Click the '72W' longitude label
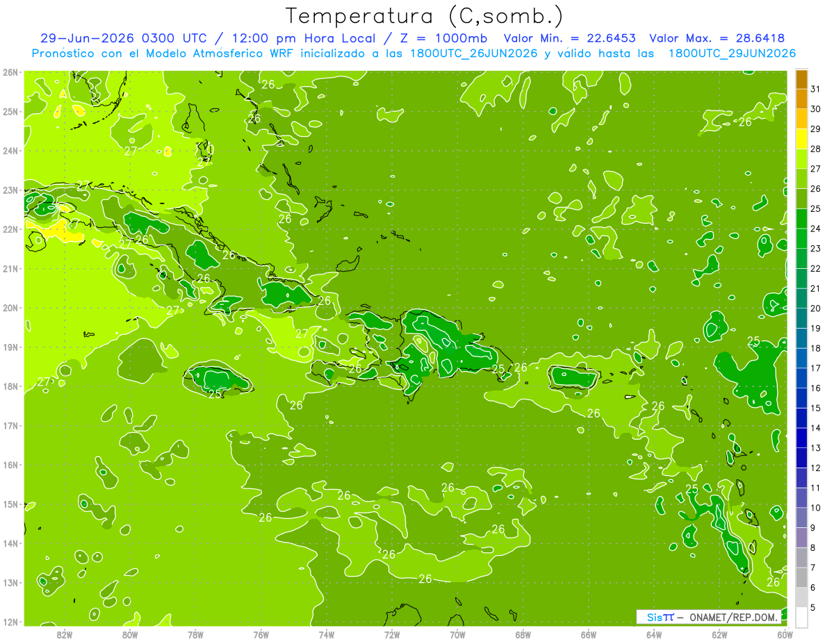The image size is (834, 644). 392,634
